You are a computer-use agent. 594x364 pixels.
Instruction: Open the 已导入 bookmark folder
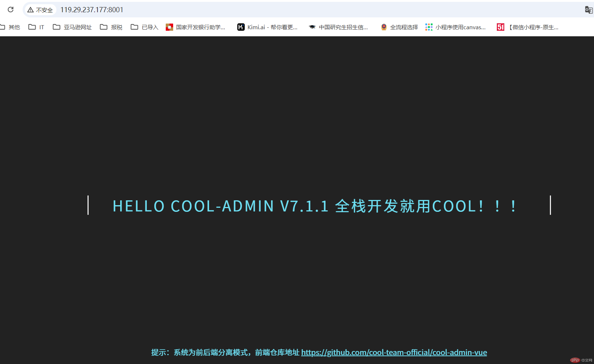coord(145,27)
